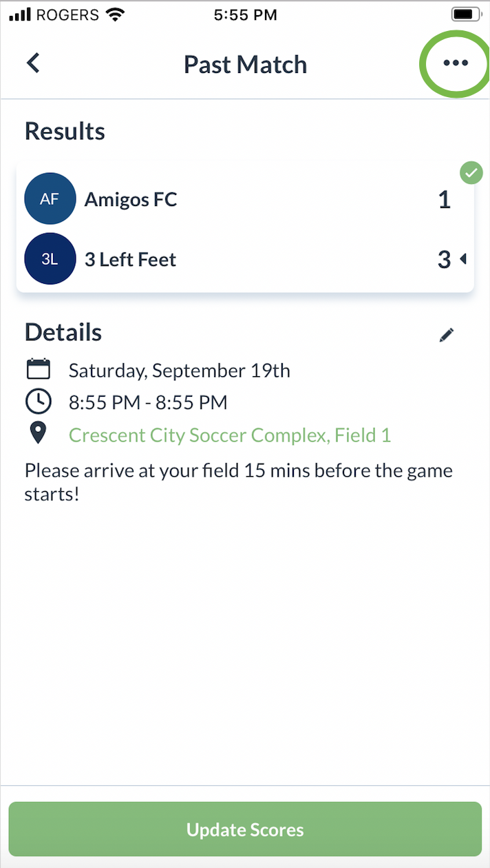
Task: Tap the 8:55 PM match time text
Action: (147, 402)
